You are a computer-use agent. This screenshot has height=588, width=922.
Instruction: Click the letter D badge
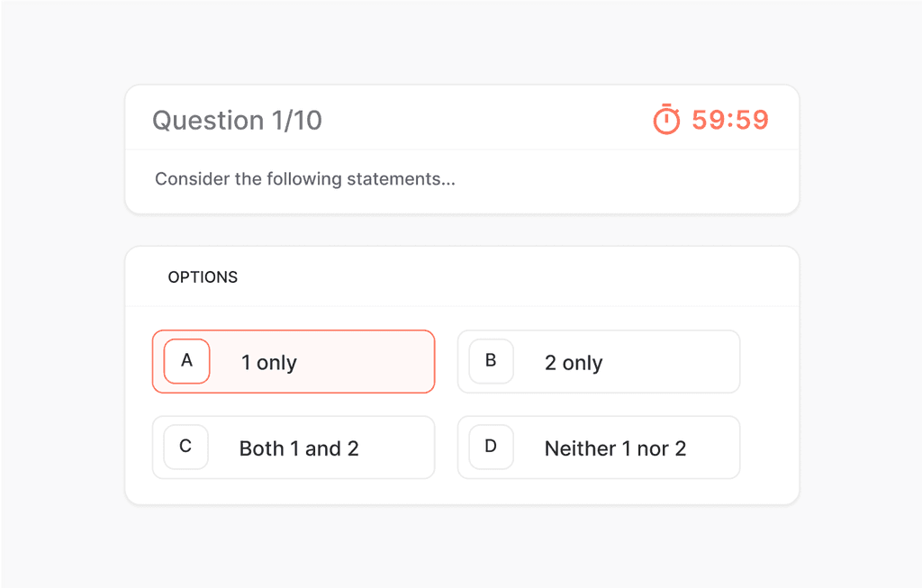[x=491, y=447]
